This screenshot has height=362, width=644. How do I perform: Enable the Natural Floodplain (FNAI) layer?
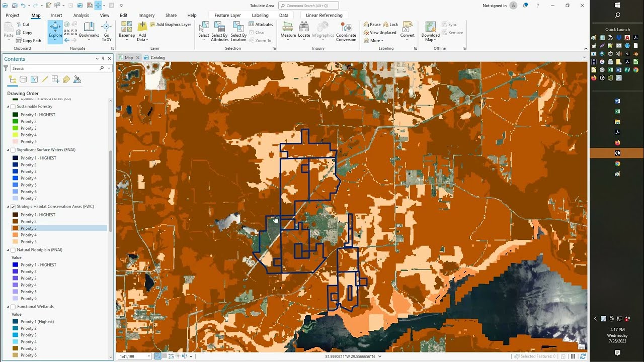(x=13, y=250)
